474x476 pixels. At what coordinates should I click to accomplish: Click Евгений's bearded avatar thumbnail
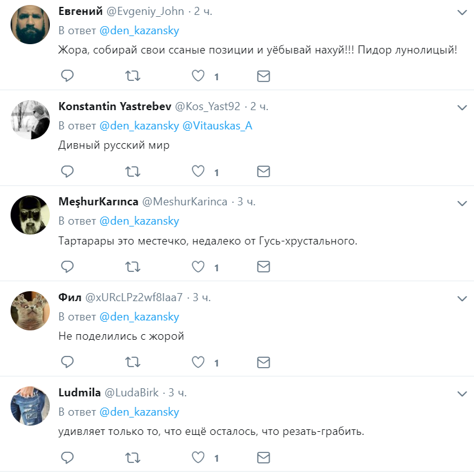coord(31,25)
